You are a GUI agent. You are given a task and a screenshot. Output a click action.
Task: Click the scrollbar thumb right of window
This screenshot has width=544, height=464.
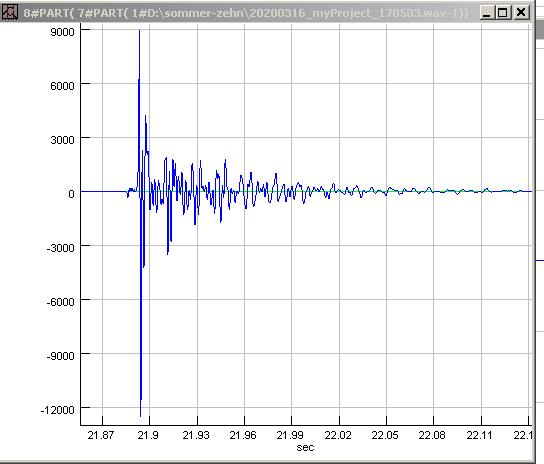[x=540, y=29]
